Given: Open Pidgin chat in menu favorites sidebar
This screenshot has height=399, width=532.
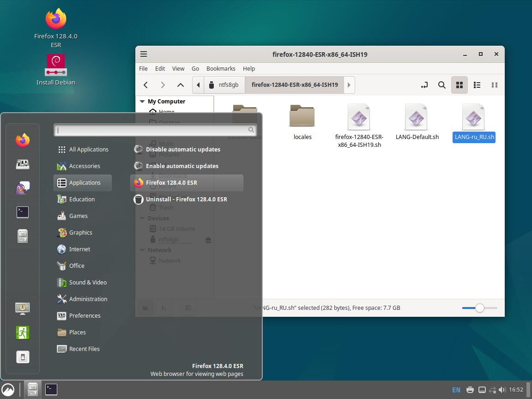Looking at the screenshot, I should click(x=23, y=188).
